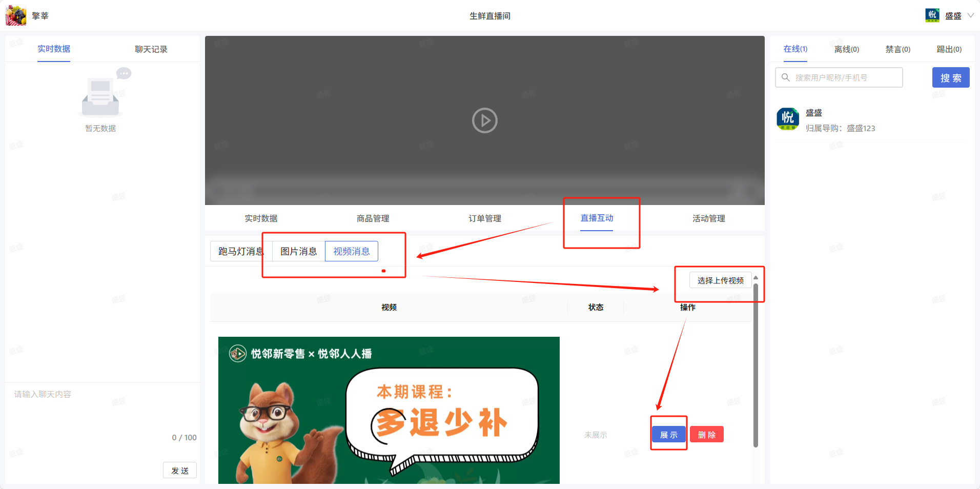Click the 擎莘 avatar icon at top left
The image size is (980, 489).
[x=16, y=16]
